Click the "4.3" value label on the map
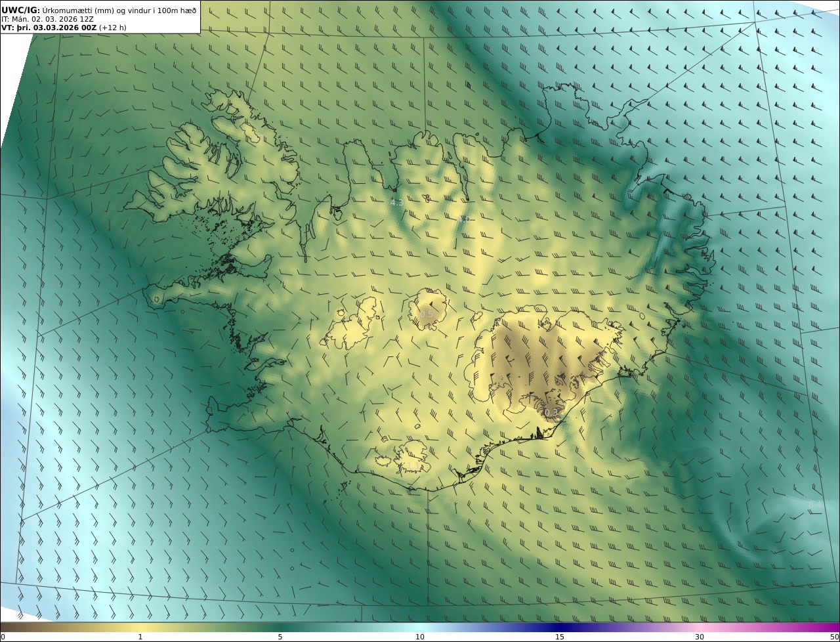 [x=397, y=203]
